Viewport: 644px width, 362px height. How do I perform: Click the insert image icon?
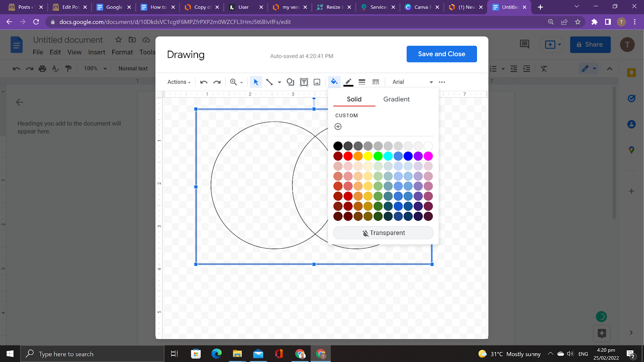click(x=317, y=82)
